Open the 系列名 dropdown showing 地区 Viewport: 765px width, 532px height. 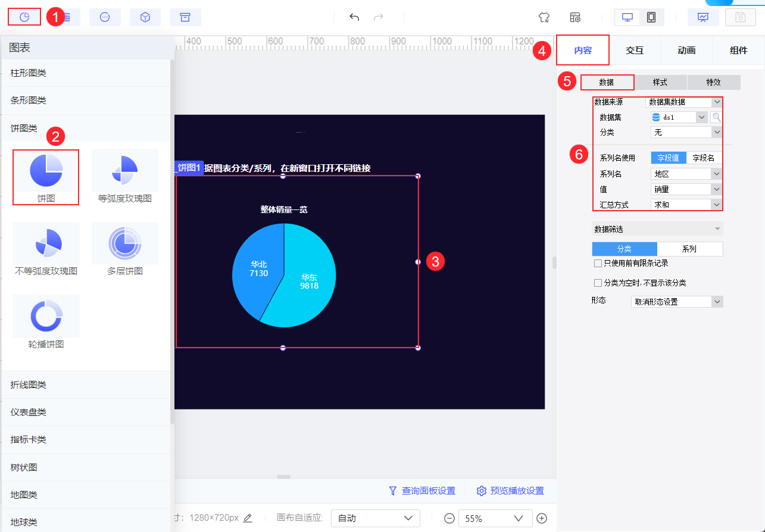tap(686, 174)
